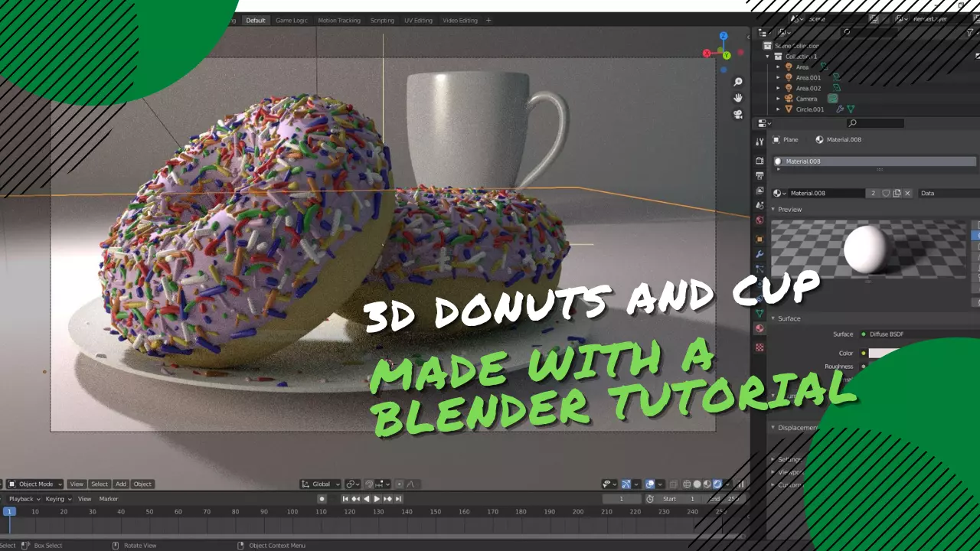Toggle camera view with the camera icon
The height and width of the screenshot is (551, 980).
(x=738, y=114)
